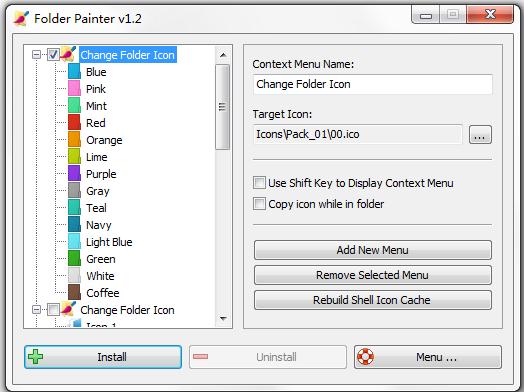Open Target Icon browse button with dots
The image size is (524, 392).
pyautogui.click(x=480, y=134)
